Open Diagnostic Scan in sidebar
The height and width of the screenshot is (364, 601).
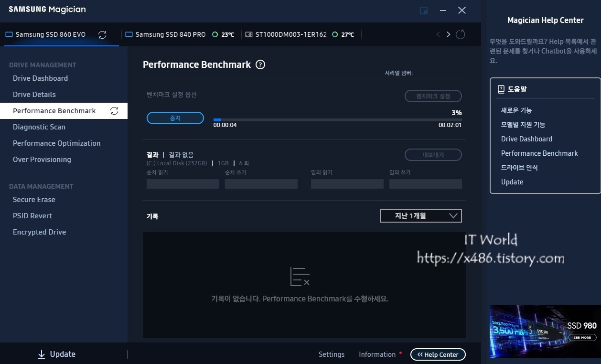pos(39,127)
